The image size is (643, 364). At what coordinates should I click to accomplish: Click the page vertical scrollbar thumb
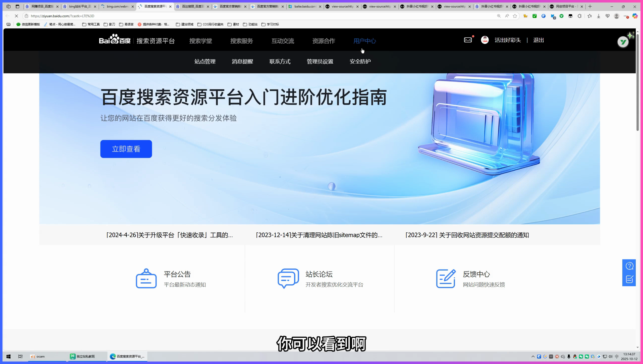point(637,82)
